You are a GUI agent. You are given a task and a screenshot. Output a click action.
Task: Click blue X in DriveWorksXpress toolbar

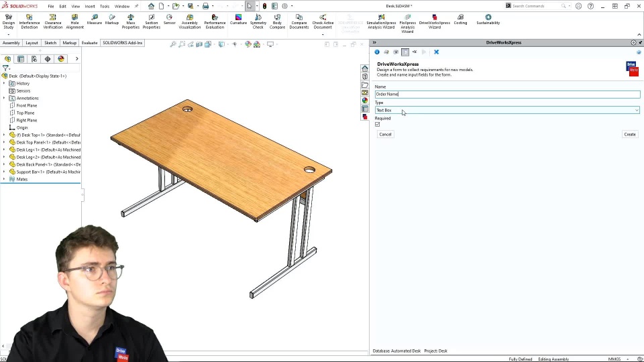(436, 52)
